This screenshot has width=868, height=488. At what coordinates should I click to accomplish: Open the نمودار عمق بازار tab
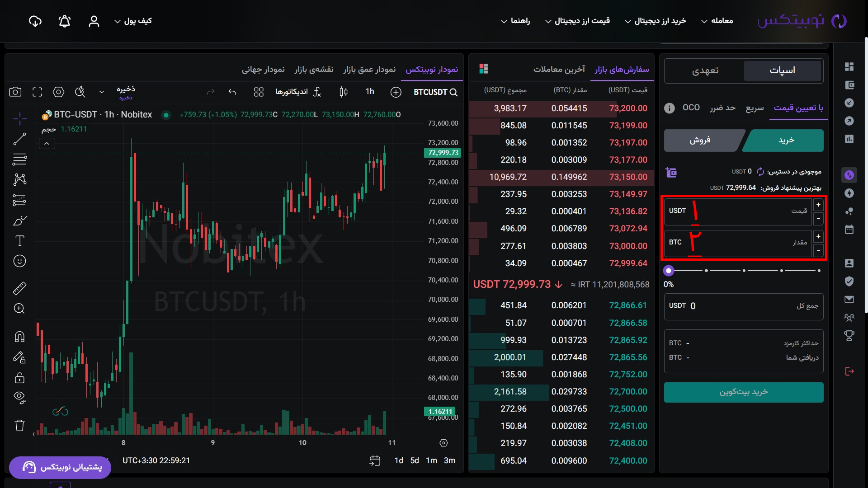click(369, 69)
